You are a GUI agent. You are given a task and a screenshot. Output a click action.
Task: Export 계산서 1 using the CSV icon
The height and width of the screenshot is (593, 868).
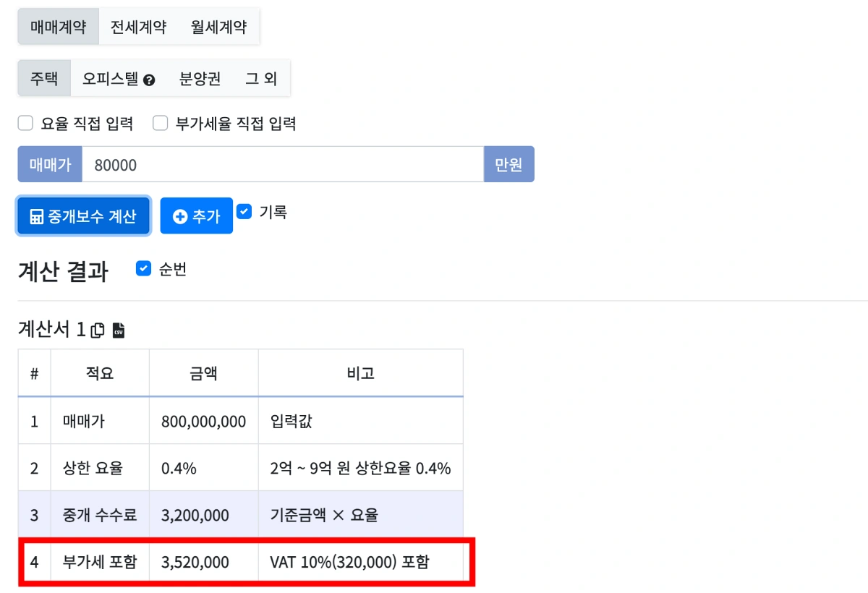click(x=119, y=330)
